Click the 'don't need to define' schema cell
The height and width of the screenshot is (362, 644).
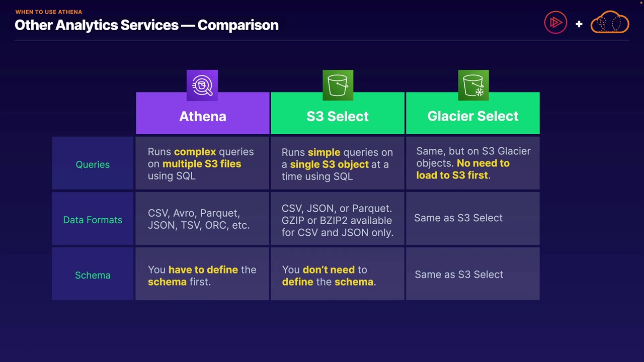pyautogui.click(x=337, y=276)
